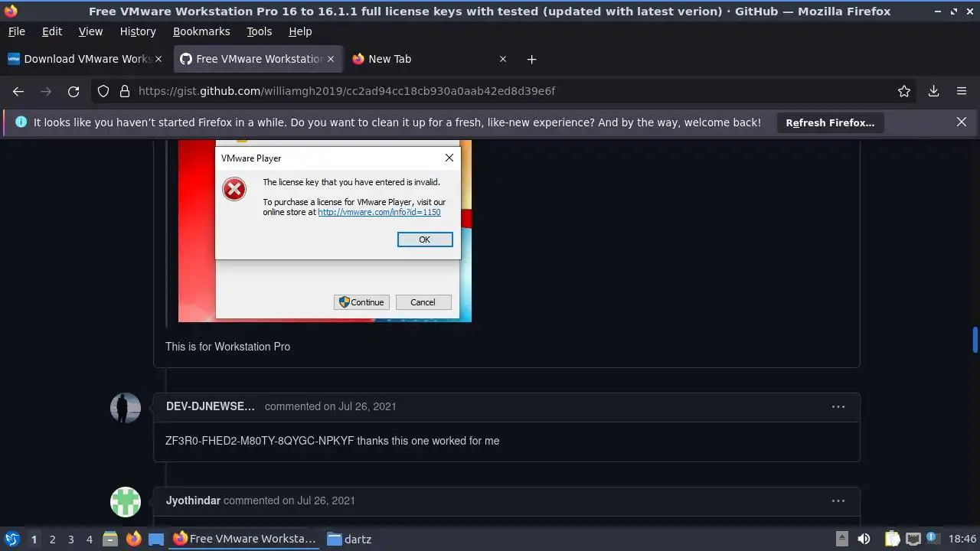Open Jyothindar comment options ellipsis menu

click(838, 500)
